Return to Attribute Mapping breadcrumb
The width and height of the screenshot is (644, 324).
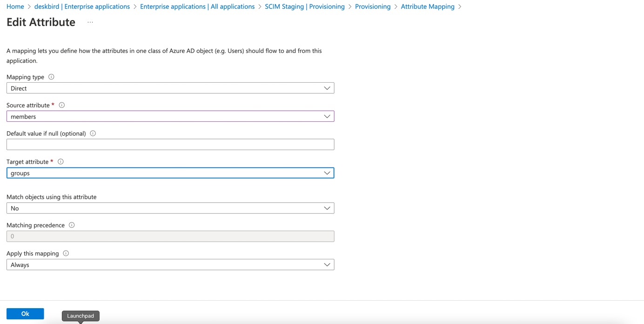428,7
